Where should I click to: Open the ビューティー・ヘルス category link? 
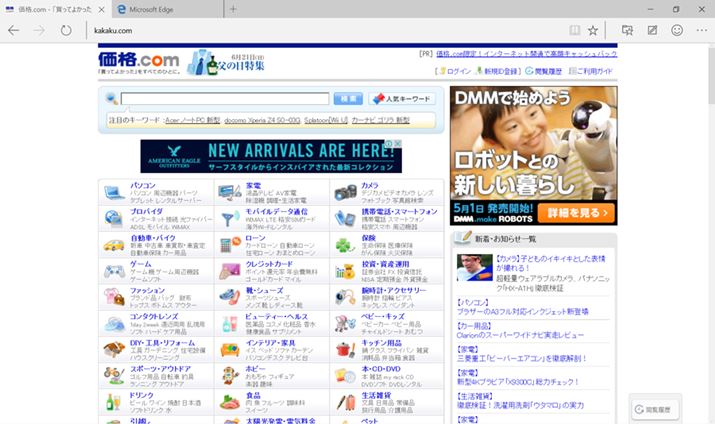tap(276, 316)
